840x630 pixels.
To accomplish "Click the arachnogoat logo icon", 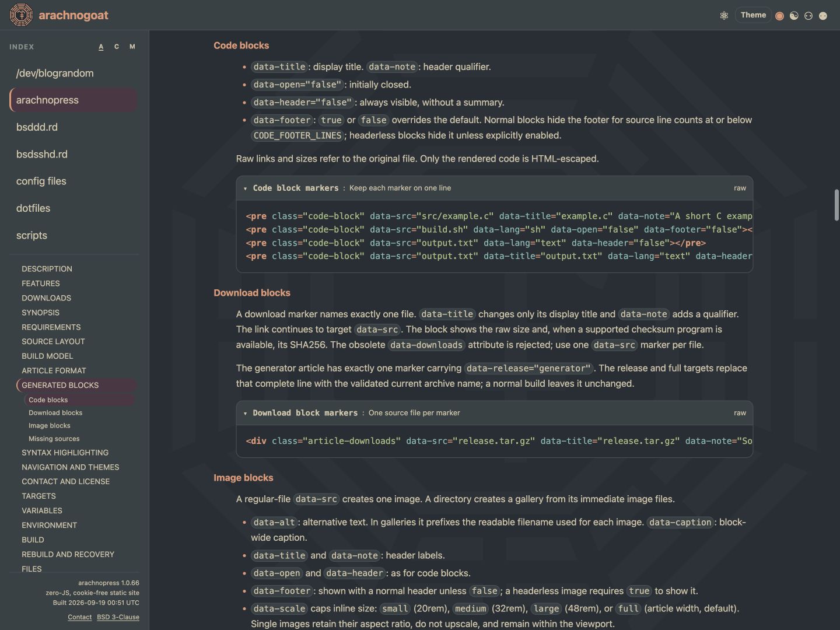I will 22,15.
